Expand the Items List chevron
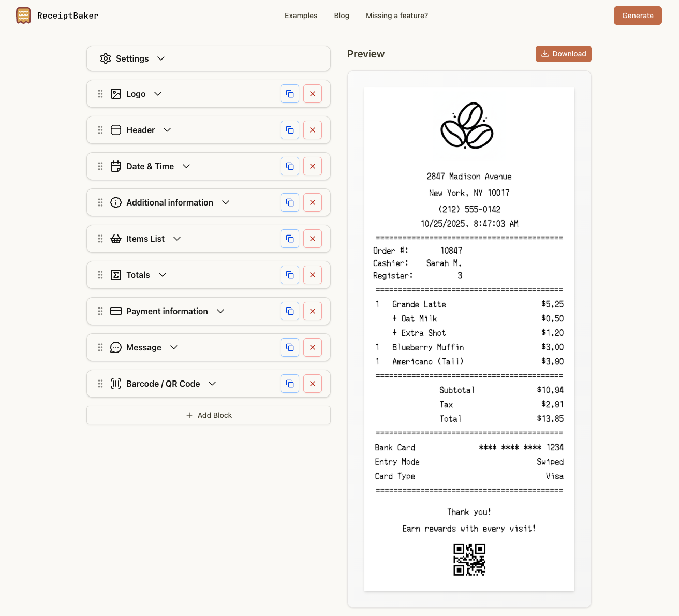 [177, 239]
